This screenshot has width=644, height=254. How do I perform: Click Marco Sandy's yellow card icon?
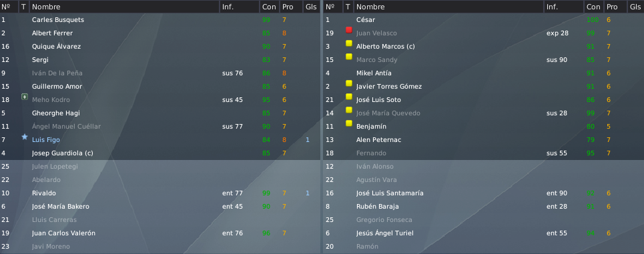click(x=349, y=57)
